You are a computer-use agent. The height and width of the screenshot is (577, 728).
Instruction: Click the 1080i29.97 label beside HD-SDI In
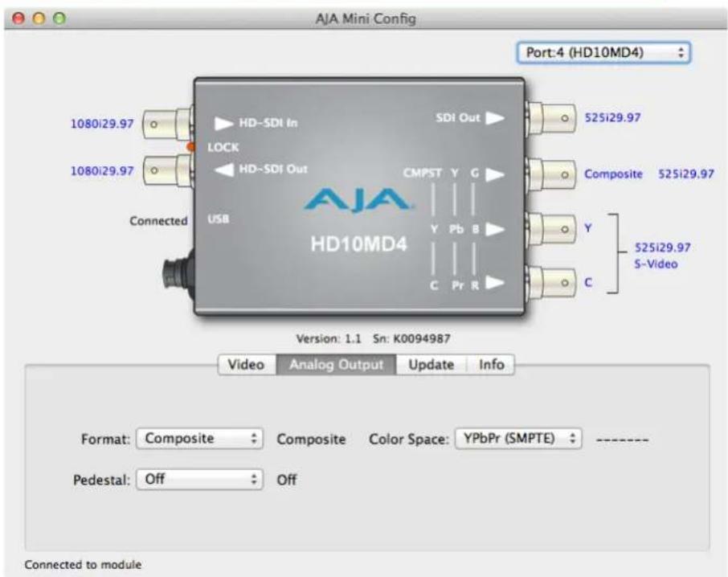click(x=102, y=124)
